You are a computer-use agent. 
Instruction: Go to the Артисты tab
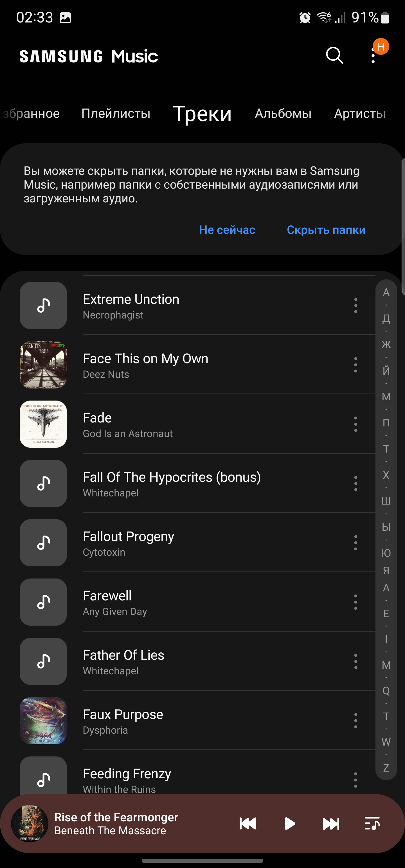pyautogui.click(x=360, y=114)
